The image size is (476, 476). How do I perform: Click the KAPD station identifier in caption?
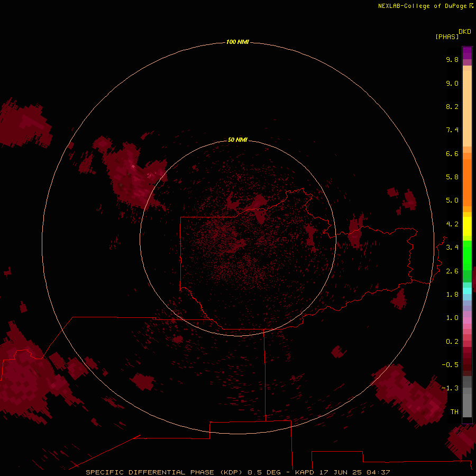[305, 472]
